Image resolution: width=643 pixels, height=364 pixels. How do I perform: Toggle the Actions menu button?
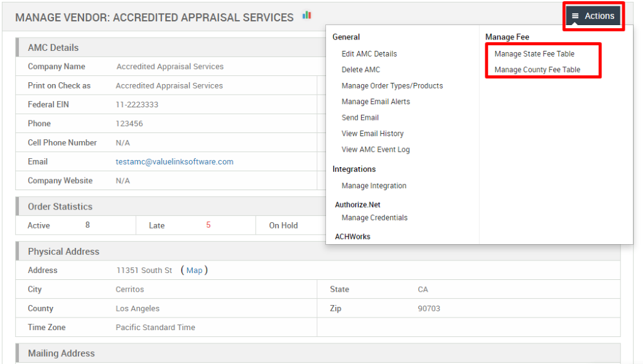[x=593, y=16]
